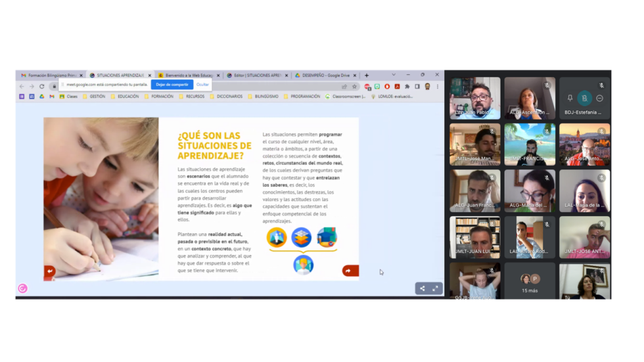Screen dimensions: 644x362
Task: Bookmark this page with the star icon
Action: [354, 86]
